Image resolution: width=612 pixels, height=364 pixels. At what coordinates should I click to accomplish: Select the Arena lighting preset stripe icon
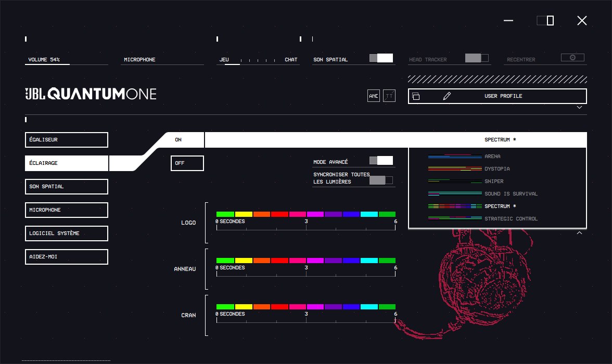point(455,157)
